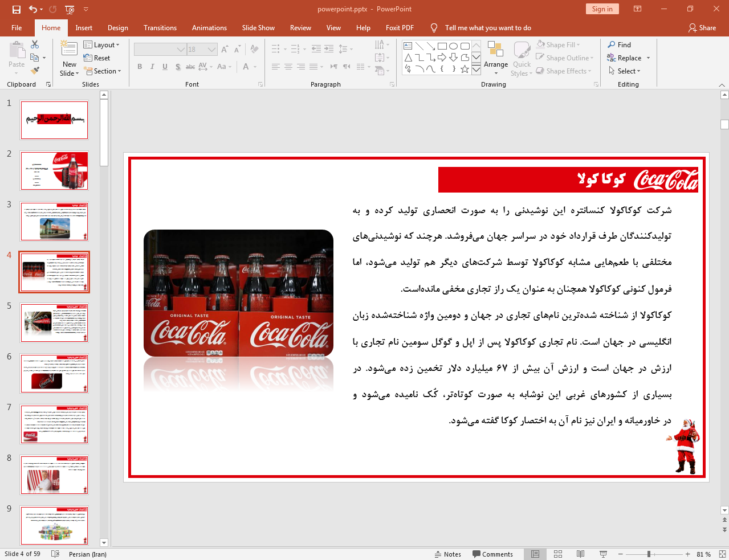Toggle Bold formatting
Image resolution: width=729 pixels, height=560 pixels.
pyautogui.click(x=140, y=67)
